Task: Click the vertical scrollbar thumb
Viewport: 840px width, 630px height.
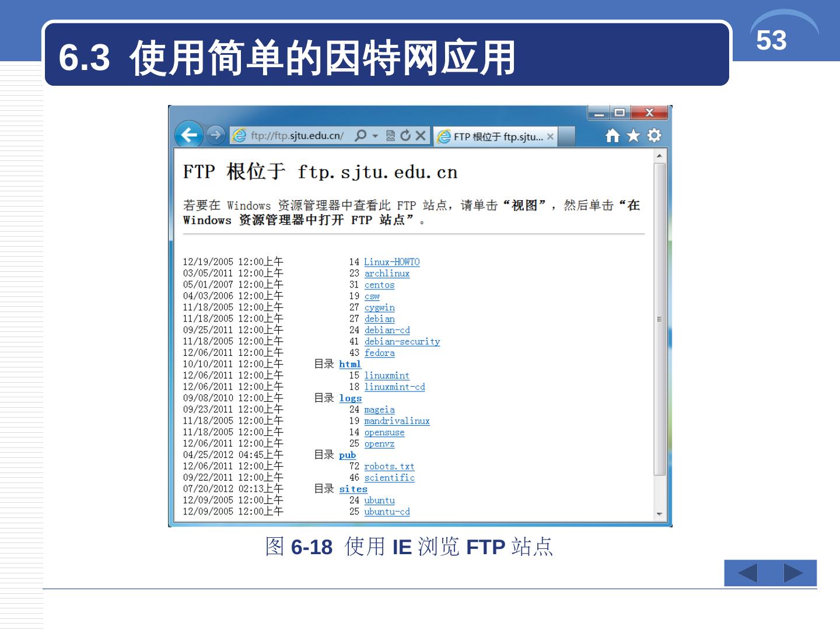Action: tap(660, 319)
